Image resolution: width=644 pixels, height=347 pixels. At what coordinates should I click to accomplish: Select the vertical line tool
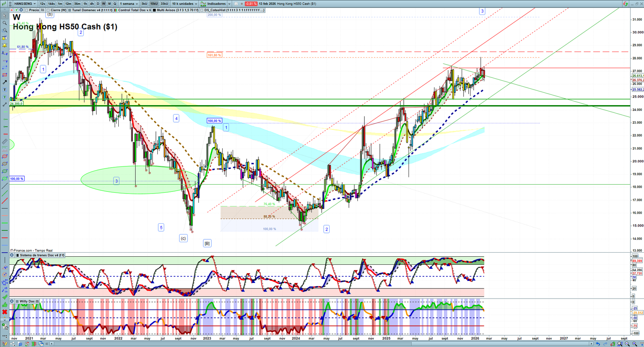pos(5,260)
